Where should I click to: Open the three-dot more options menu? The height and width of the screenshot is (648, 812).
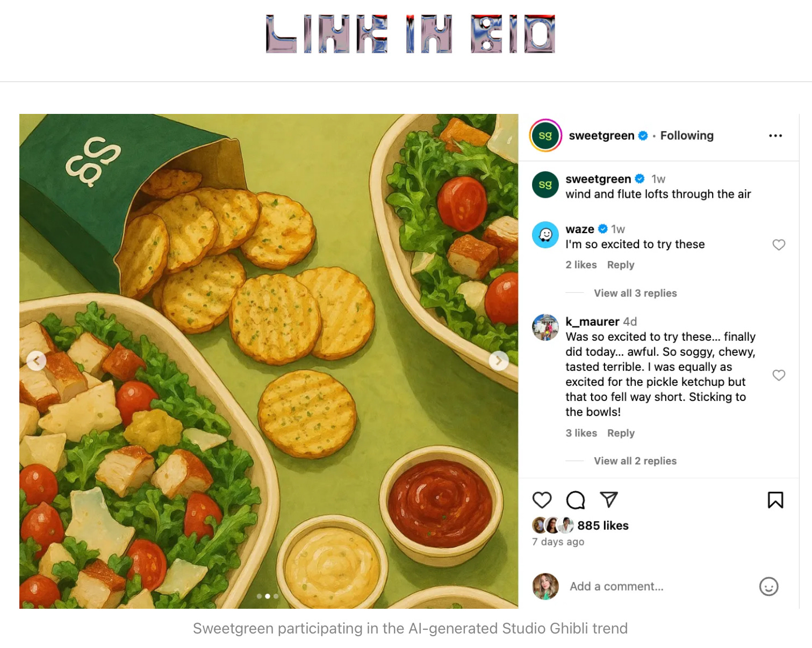[775, 136]
